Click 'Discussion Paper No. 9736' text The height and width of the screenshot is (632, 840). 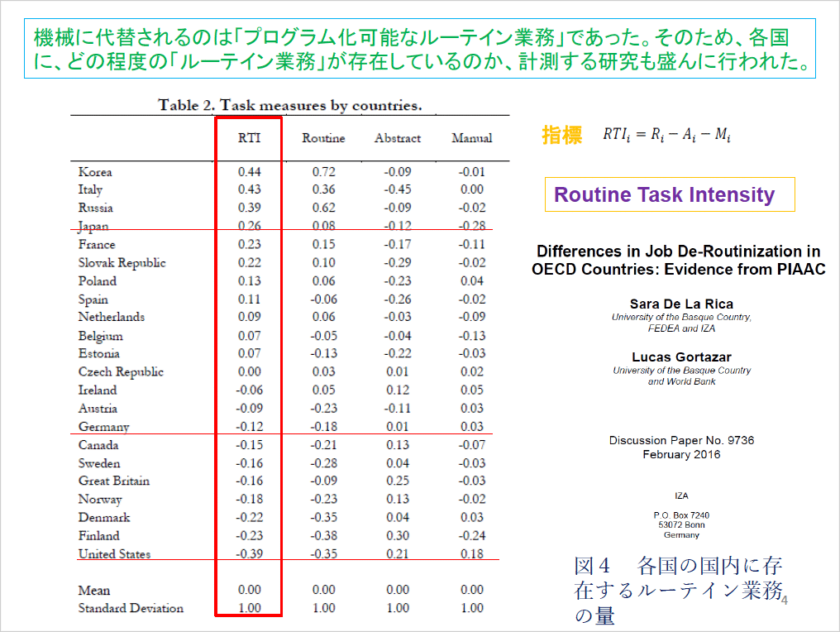pyautogui.click(x=681, y=441)
